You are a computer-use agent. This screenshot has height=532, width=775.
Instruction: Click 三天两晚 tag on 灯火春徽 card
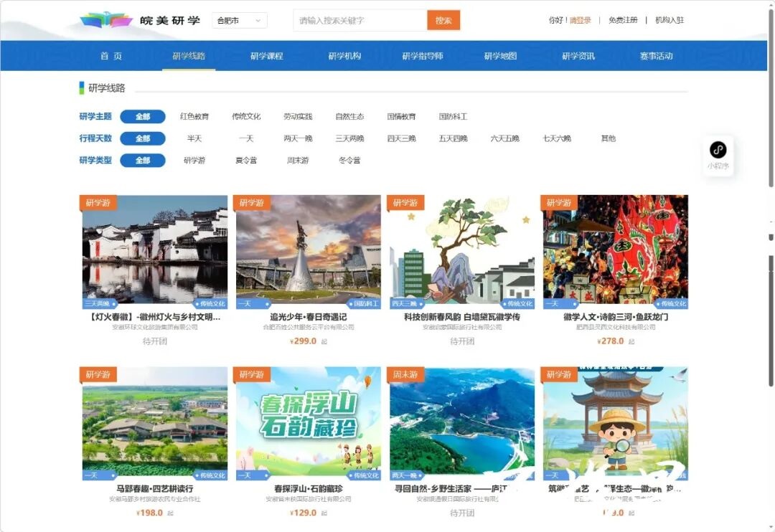click(96, 304)
